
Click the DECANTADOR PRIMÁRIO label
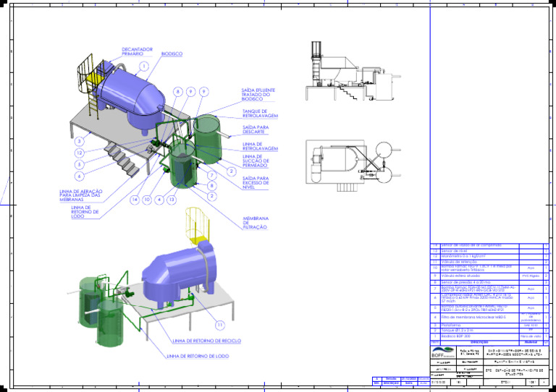click(x=137, y=51)
